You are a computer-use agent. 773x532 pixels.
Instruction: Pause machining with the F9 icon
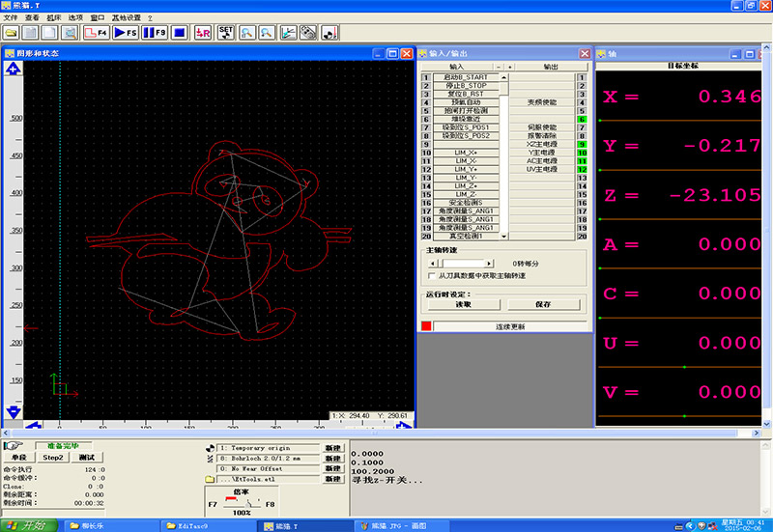155,33
